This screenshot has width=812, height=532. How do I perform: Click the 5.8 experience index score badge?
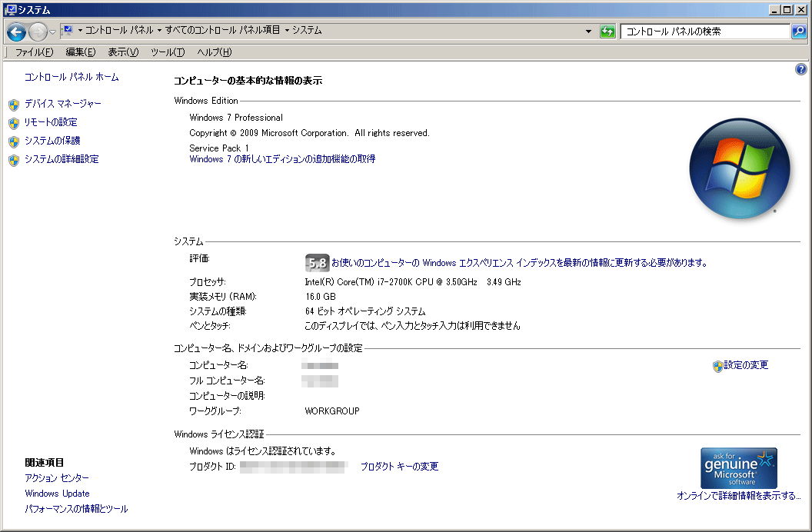317,263
